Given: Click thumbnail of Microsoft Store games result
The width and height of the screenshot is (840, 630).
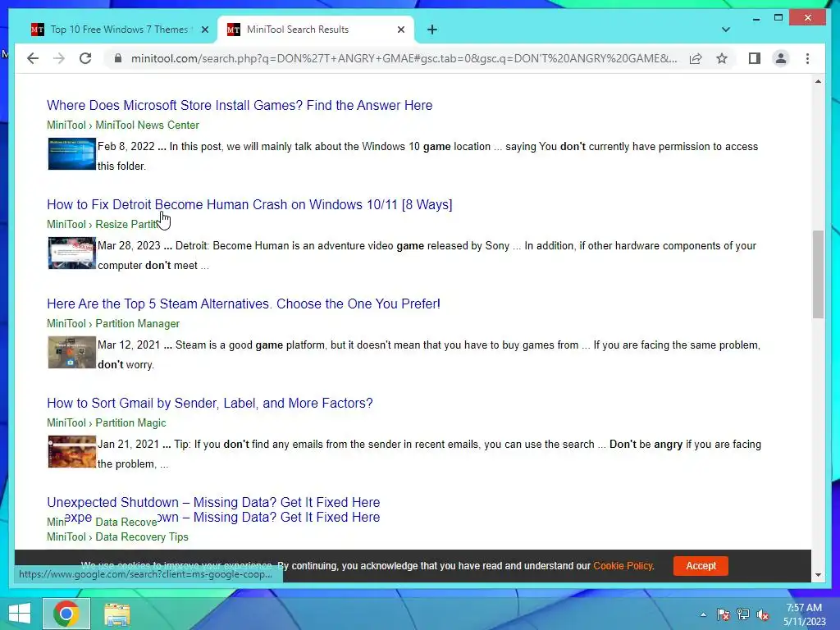Looking at the screenshot, I should (72, 153).
